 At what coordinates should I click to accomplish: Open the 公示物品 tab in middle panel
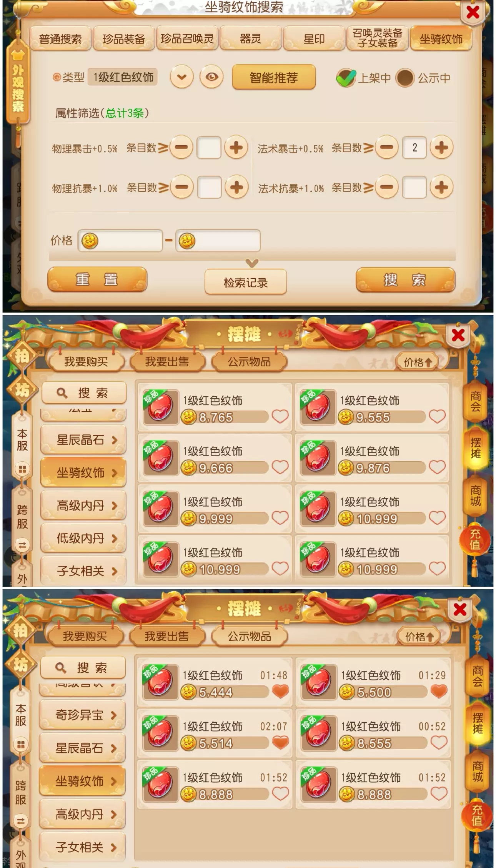click(x=249, y=362)
